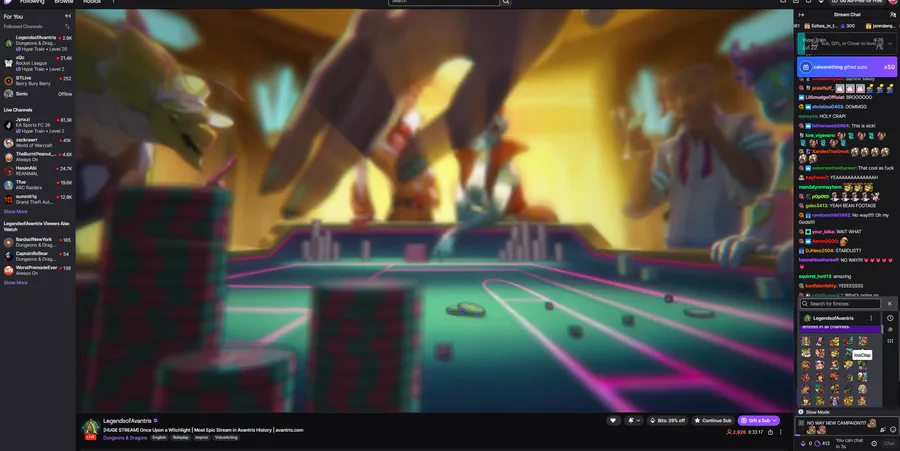This screenshot has width=900, height=451.
Task: Open notification bell dropdown
Action: click(634, 421)
